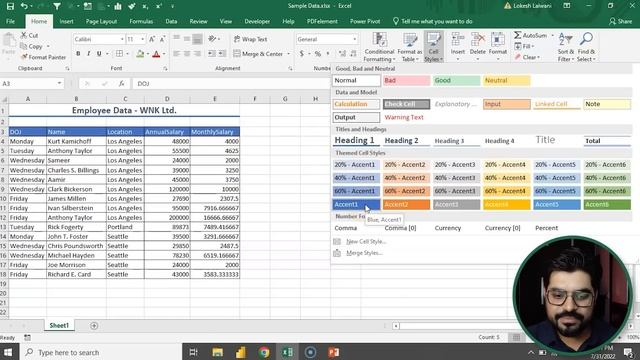Click the Fill Color bucket icon
The width and height of the screenshot is (640, 360).
140,53
